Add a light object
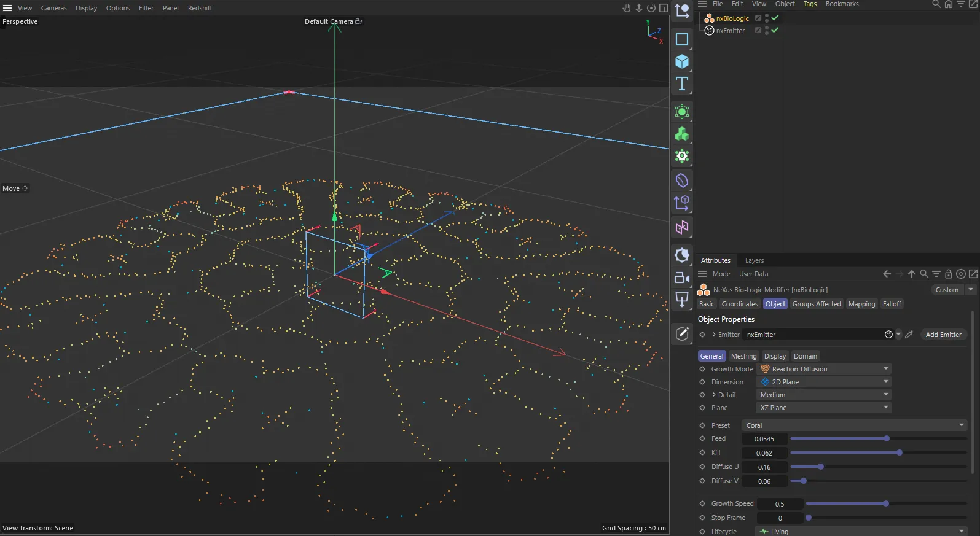980x536 pixels. 682,299
